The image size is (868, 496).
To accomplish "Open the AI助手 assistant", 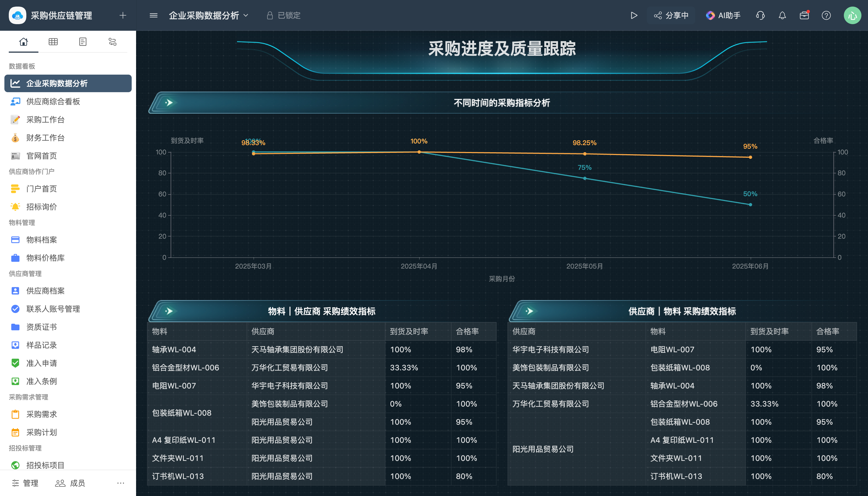I will (x=723, y=15).
